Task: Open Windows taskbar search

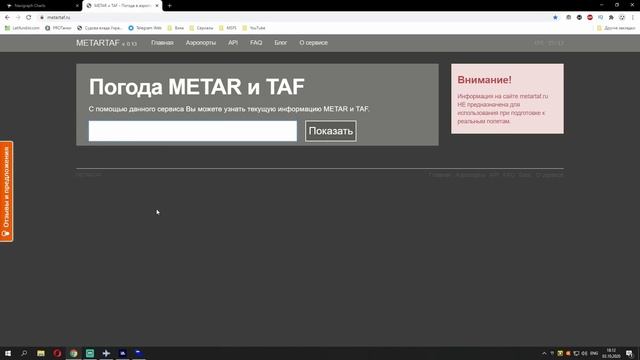Action: click(24, 353)
